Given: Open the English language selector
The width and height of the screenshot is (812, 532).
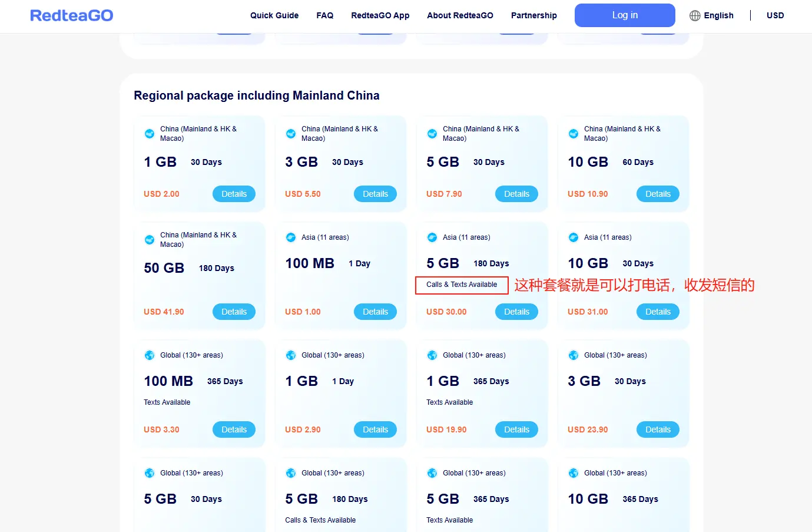Looking at the screenshot, I should point(711,15).
